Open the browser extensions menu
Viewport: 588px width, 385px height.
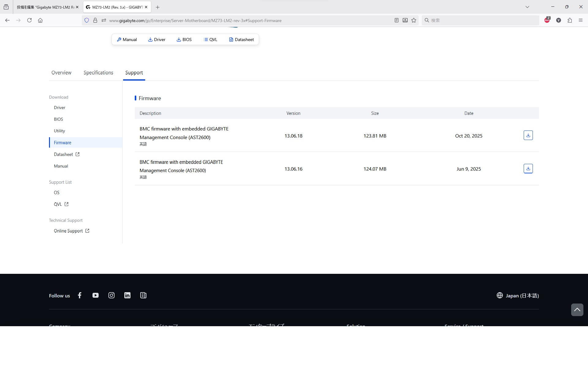click(570, 20)
